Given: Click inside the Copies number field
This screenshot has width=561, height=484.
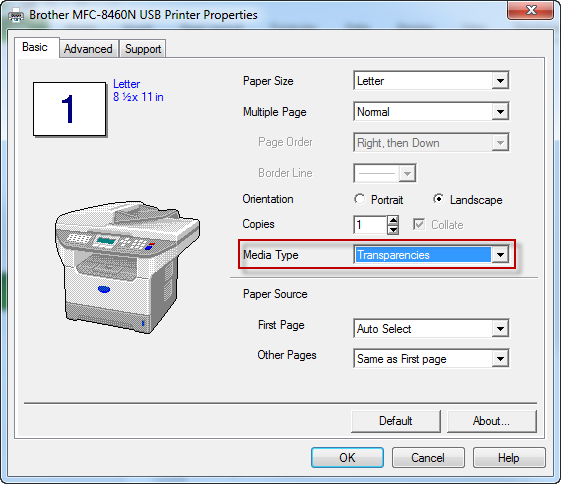Looking at the screenshot, I should coord(370,225).
